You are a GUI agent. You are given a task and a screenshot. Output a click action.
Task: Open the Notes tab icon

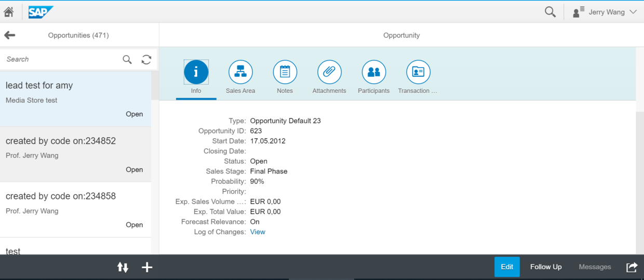285,72
